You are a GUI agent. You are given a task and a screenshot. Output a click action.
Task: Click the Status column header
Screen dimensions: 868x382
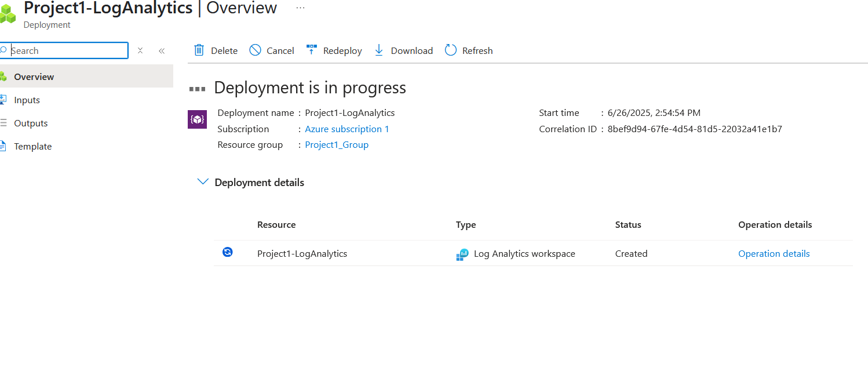pos(628,224)
